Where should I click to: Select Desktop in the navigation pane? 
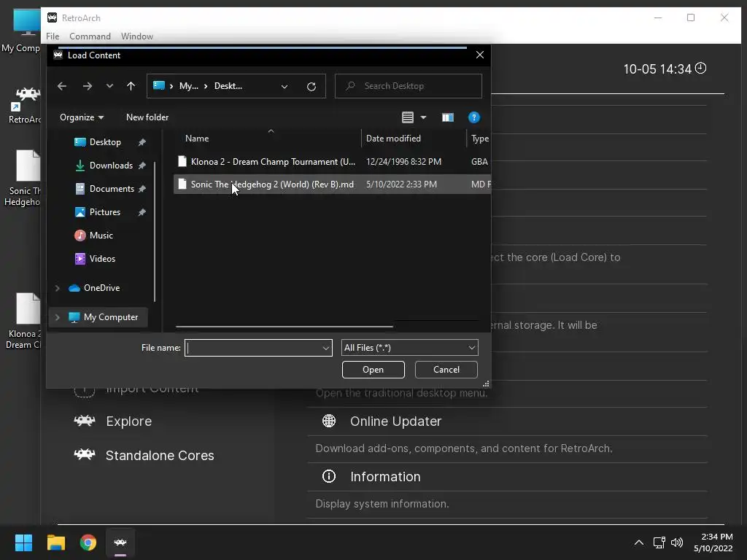(x=105, y=142)
